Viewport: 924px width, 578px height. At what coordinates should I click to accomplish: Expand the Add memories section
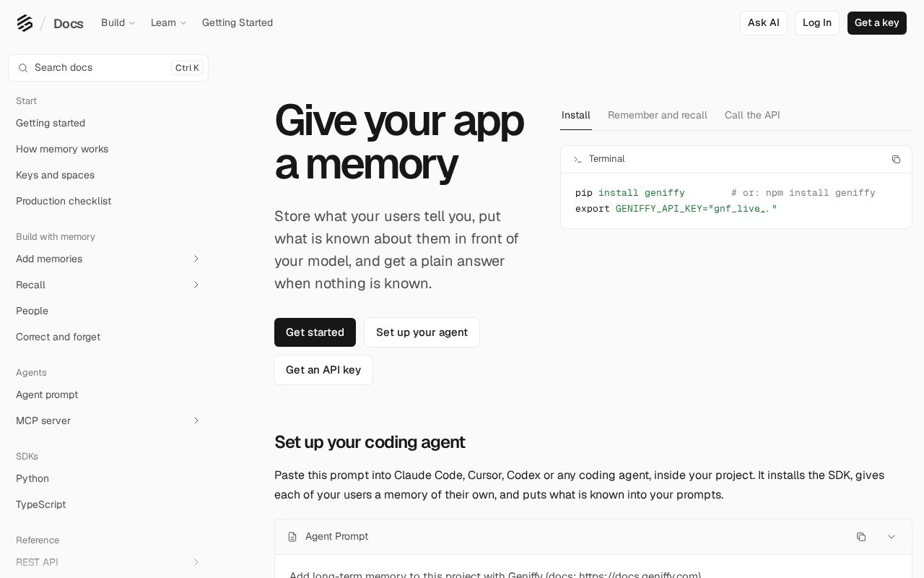[196, 259]
